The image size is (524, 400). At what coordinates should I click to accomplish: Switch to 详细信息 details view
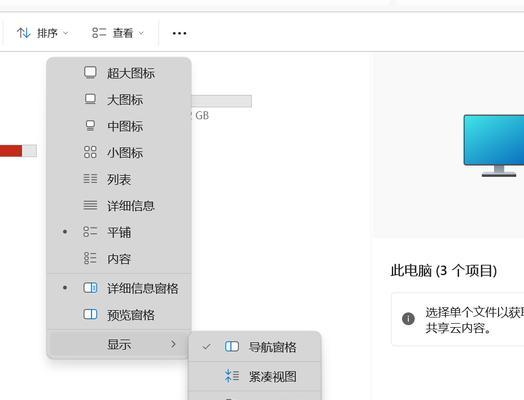pos(119,206)
